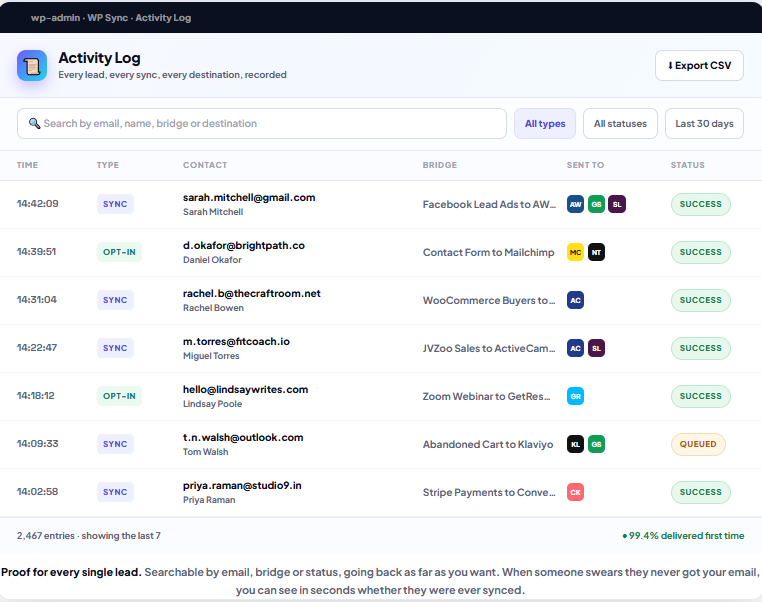
Task: Select Abandoned Cart to Klaviyo bridge
Action: (488, 445)
